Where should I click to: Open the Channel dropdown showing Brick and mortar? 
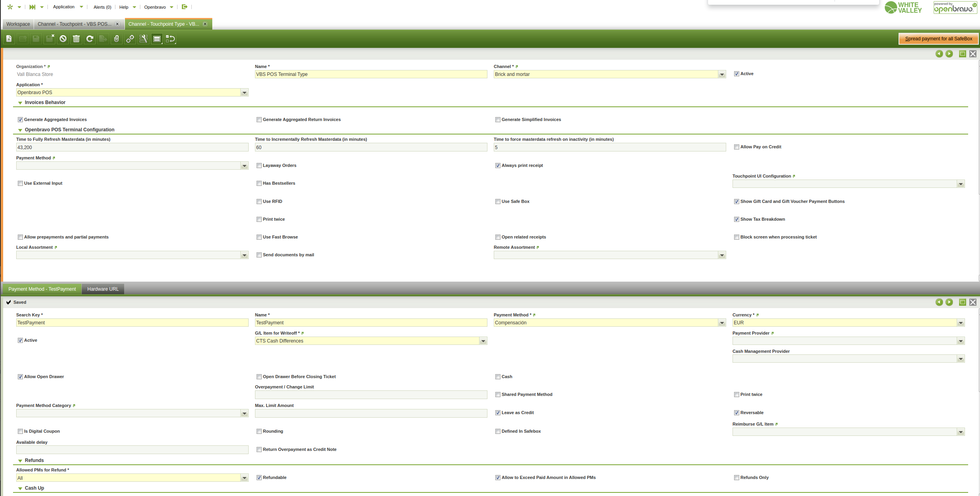(x=722, y=74)
